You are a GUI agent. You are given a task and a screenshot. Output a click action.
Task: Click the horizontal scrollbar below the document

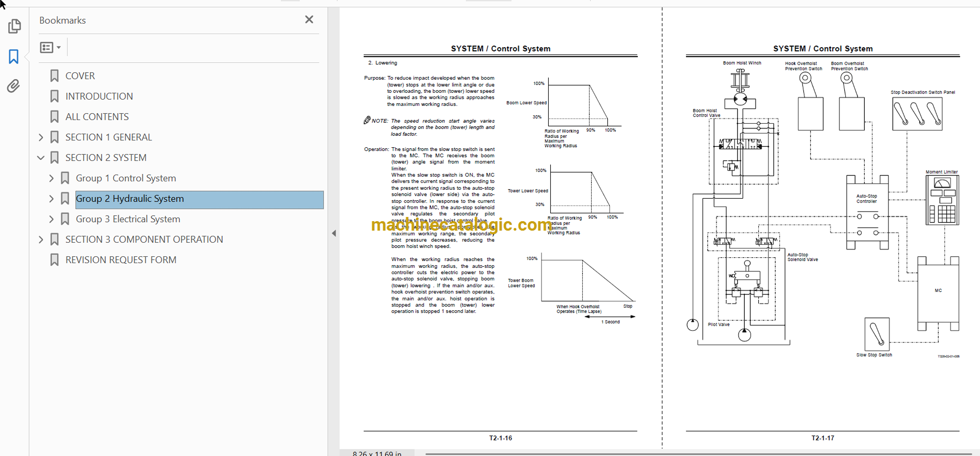(x=699, y=454)
